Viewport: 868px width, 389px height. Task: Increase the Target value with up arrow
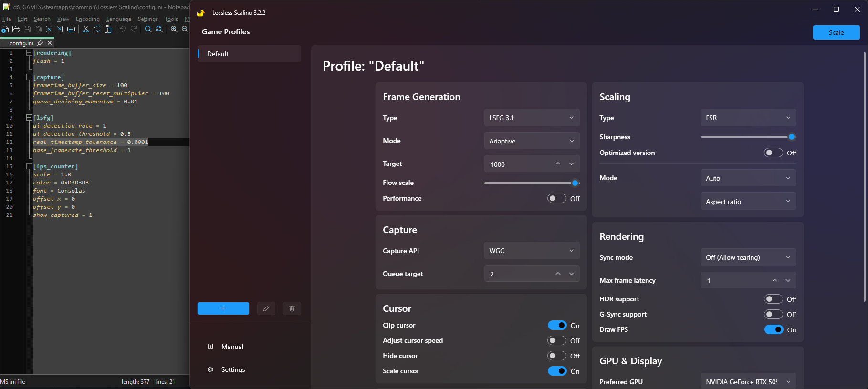point(558,164)
